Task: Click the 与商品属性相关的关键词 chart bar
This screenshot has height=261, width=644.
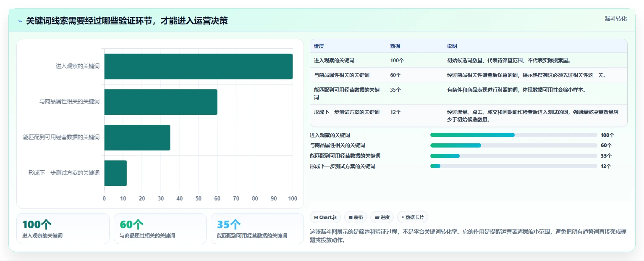Action: [x=161, y=102]
